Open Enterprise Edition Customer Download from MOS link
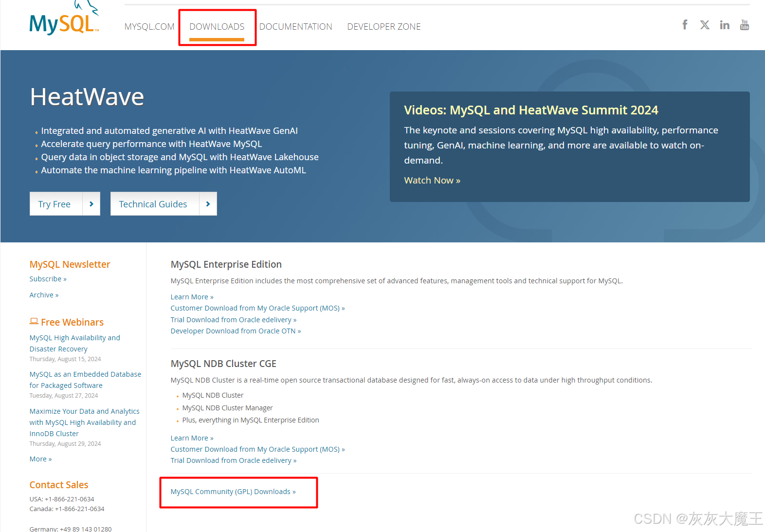The height and width of the screenshot is (532, 765). click(x=257, y=308)
